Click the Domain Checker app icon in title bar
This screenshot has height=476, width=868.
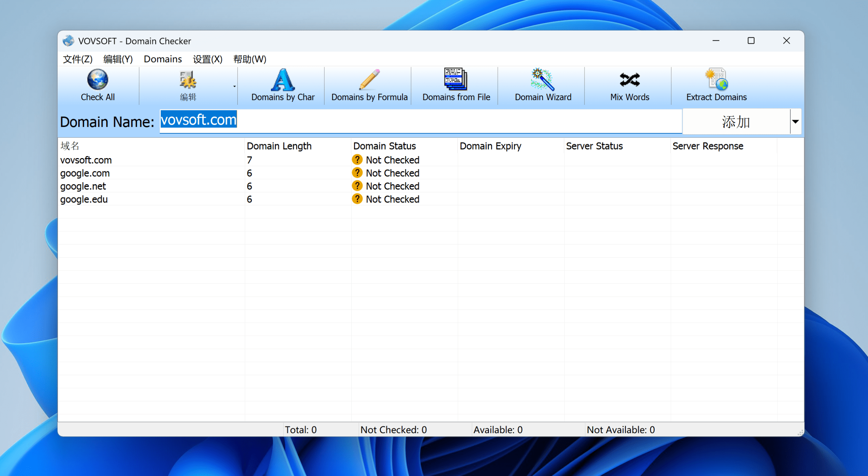pyautogui.click(x=68, y=41)
